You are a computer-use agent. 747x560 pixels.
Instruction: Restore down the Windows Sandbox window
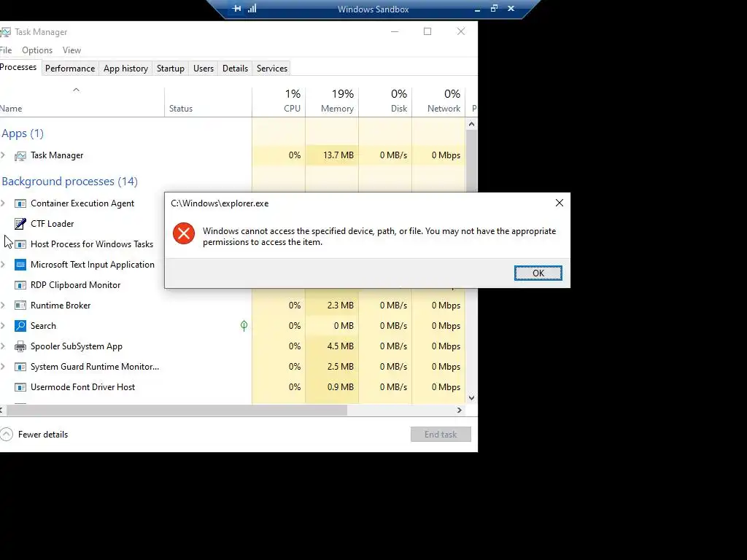coord(494,9)
